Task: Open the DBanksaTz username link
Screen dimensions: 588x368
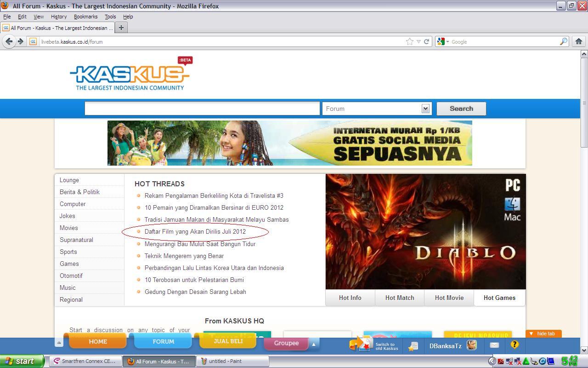Action: 446,346
